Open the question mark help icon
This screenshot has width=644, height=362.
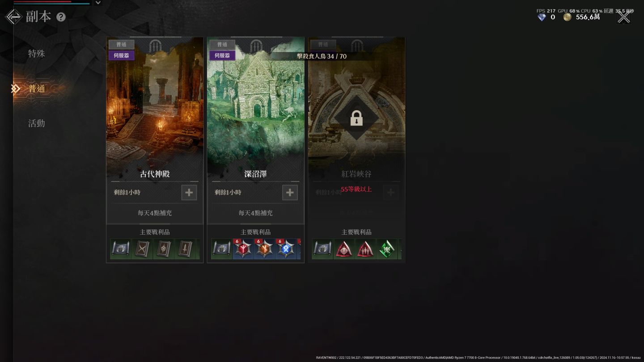coord(61,17)
